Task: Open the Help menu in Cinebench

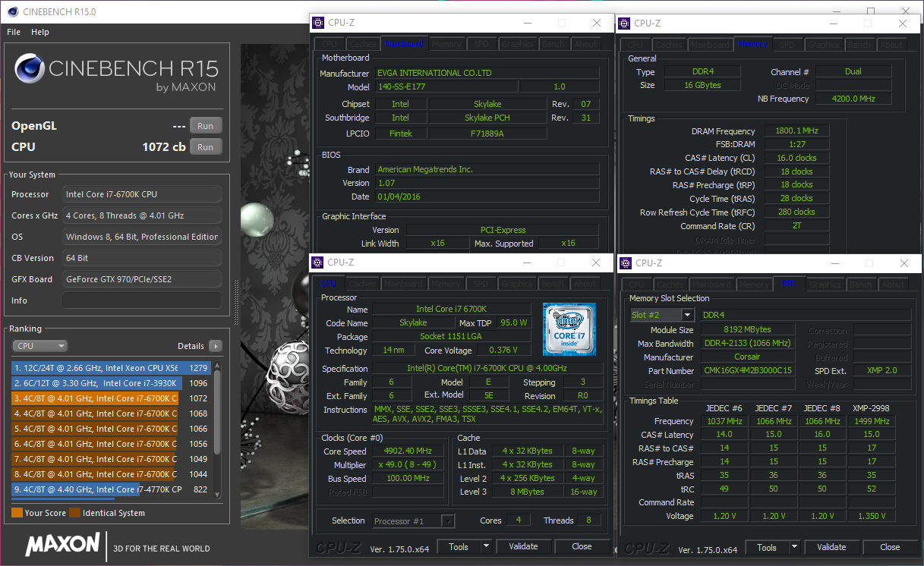Action: coord(40,32)
